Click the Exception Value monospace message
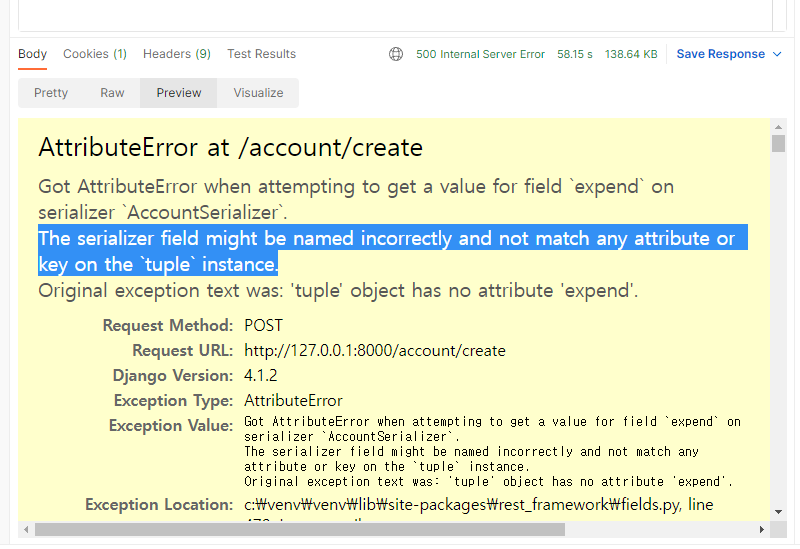The height and width of the screenshot is (549, 800). 492,452
